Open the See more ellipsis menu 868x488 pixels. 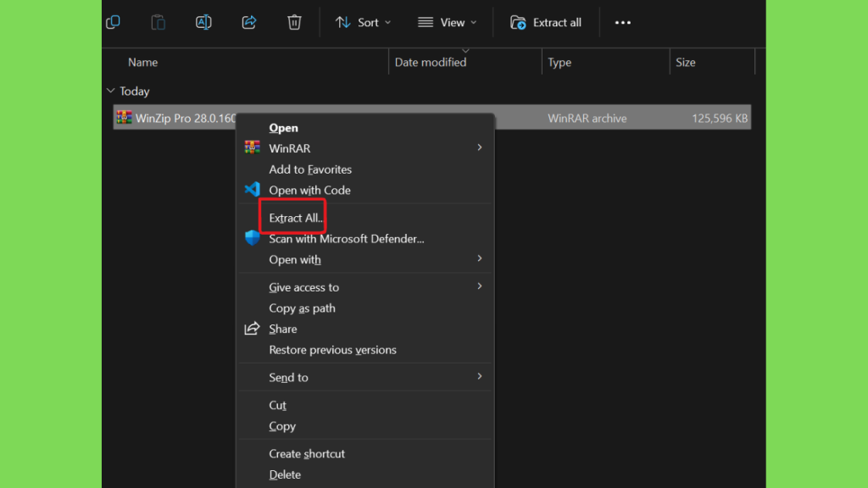(623, 23)
